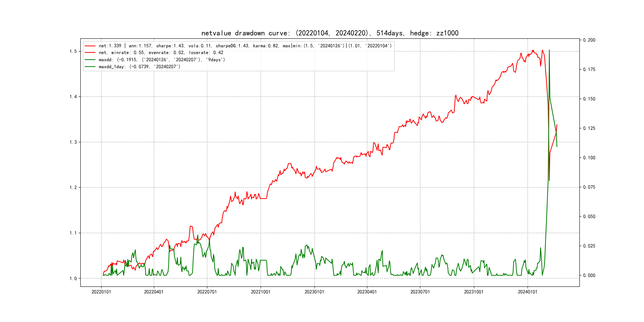
Task: Click the 0.200 right y-axis tick label
Action: pos(589,40)
